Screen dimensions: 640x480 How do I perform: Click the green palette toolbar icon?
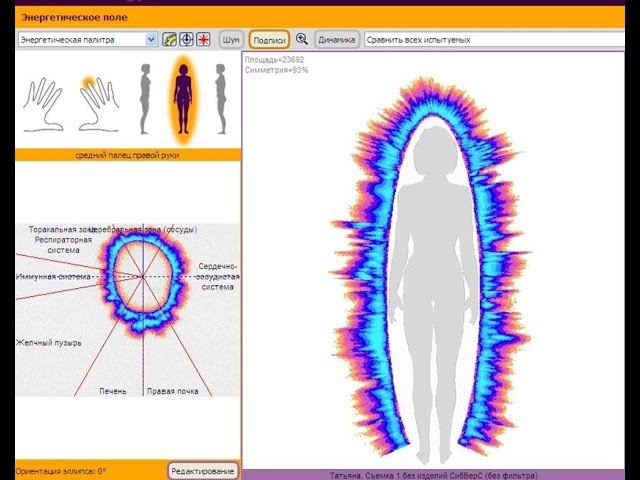coord(169,40)
